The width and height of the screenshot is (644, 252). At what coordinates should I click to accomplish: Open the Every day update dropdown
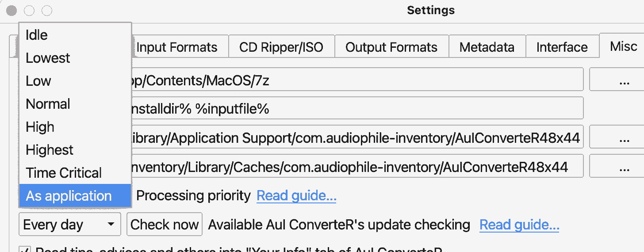[x=70, y=225]
